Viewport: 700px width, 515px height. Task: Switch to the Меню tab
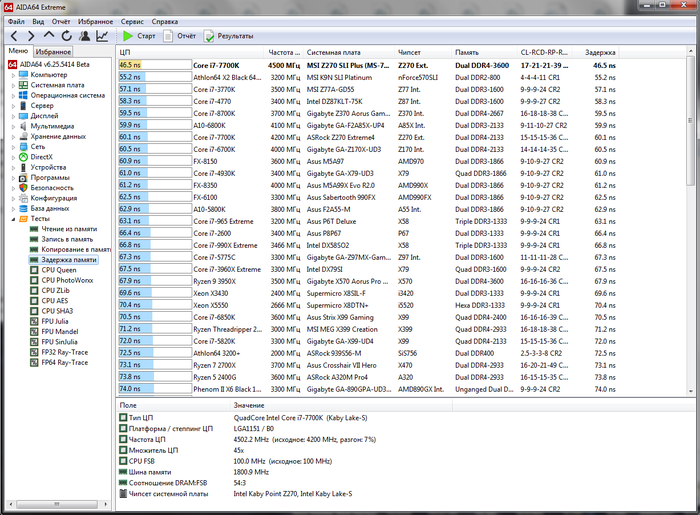tap(18, 51)
